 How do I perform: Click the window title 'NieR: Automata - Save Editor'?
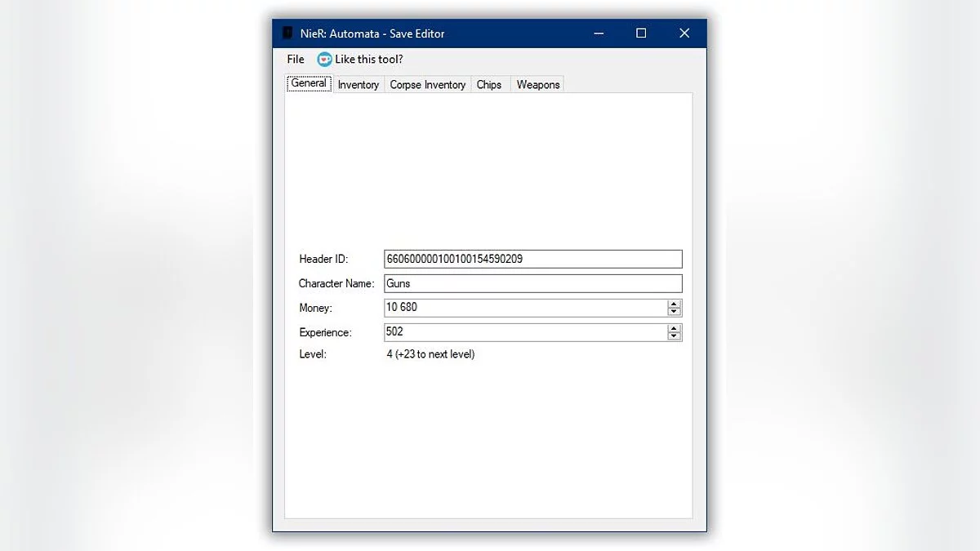(x=372, y=33)
